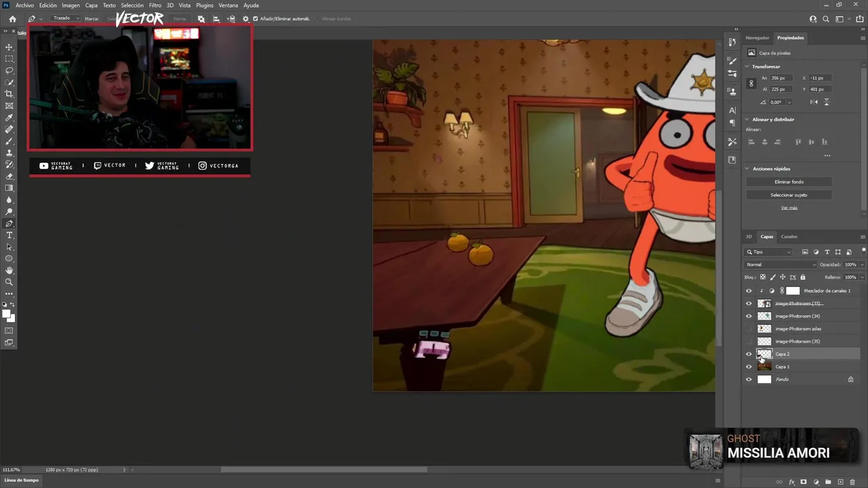868x488 pixels.
Task: Open Ventana menu
Action: click(229, 5)
